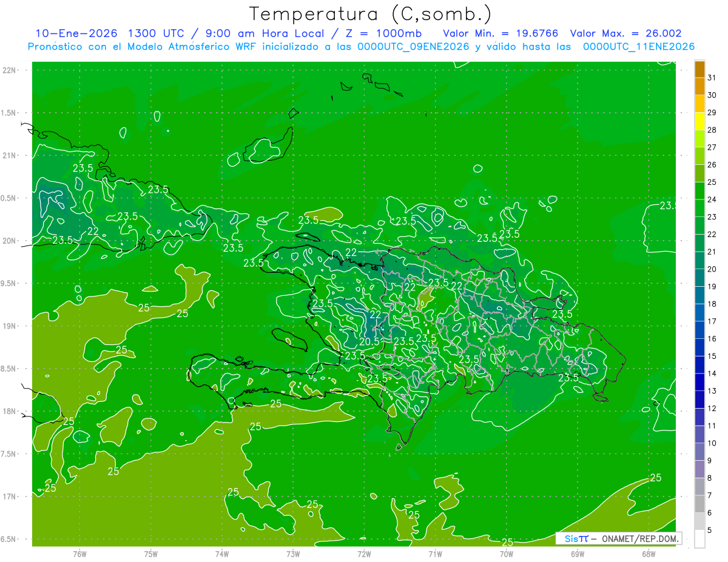The width and height of the screenshot is (728, 562).
Task: Click the "28" legend scale value
Action: pyautogui.click(x=712, y=130)
